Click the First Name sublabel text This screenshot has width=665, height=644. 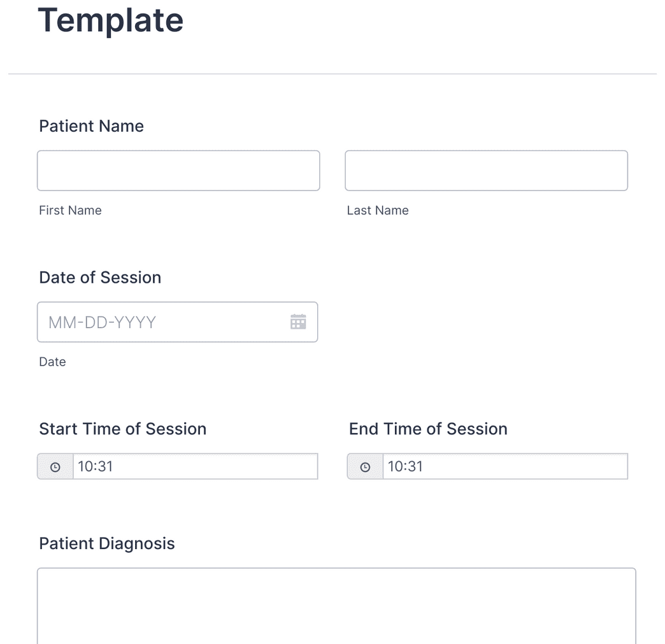point(70,210)
